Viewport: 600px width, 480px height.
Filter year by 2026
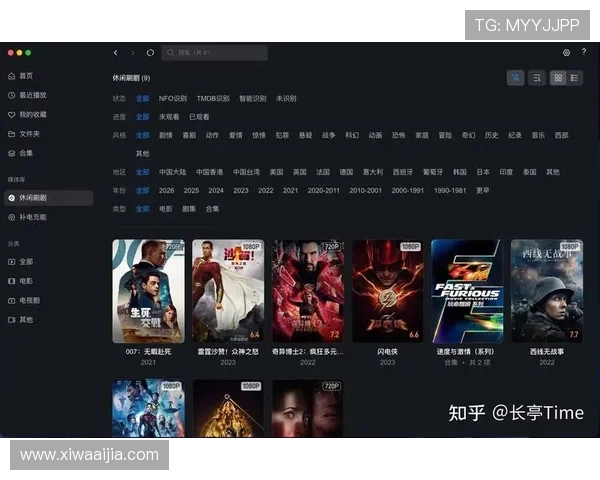pos(166,190)
